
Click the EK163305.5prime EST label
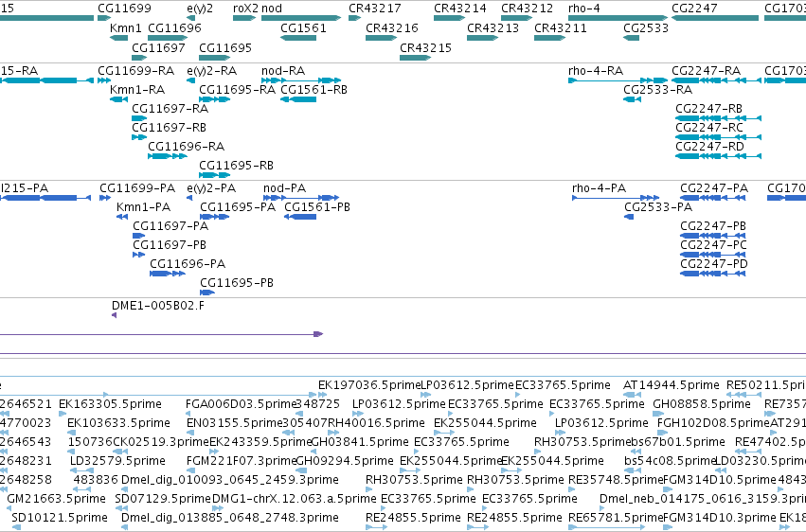click(110, 404)
